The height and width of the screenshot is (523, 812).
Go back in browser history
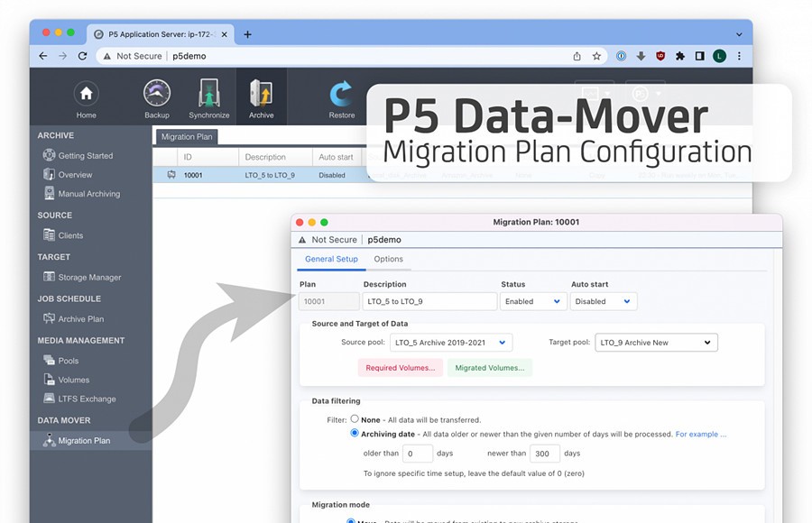43,56
